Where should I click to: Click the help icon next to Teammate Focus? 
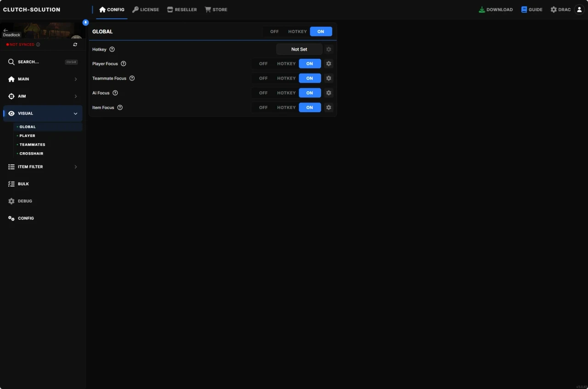tap(132, 78)
